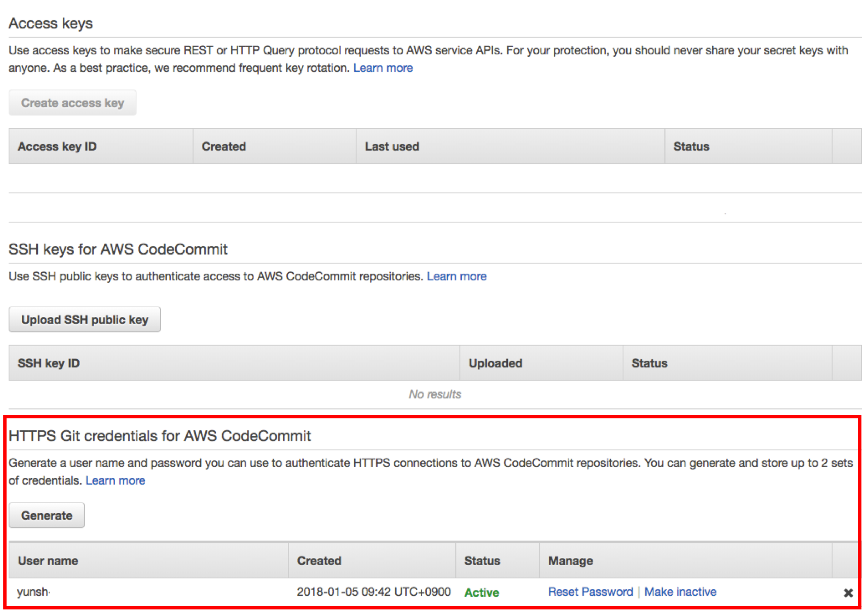868x616 pixels.
Task: Click the SSH key ID column header
Action: click(49, 364)
